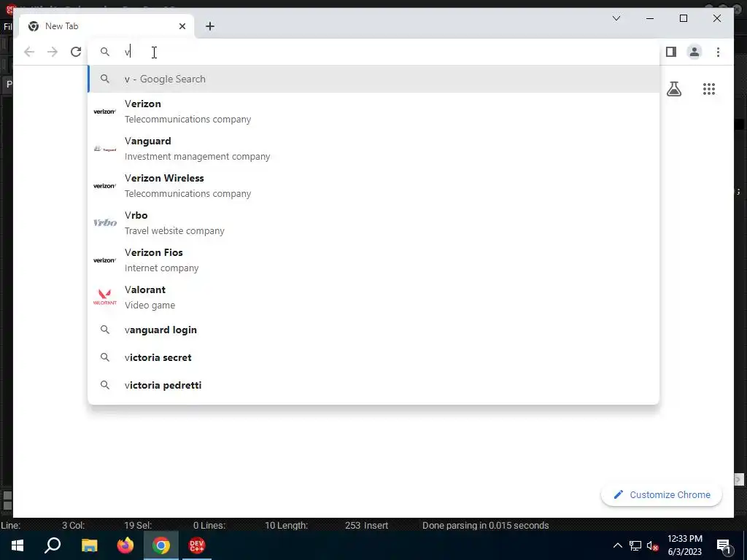Click the Customize Chrome button

[x=661, y=495]
